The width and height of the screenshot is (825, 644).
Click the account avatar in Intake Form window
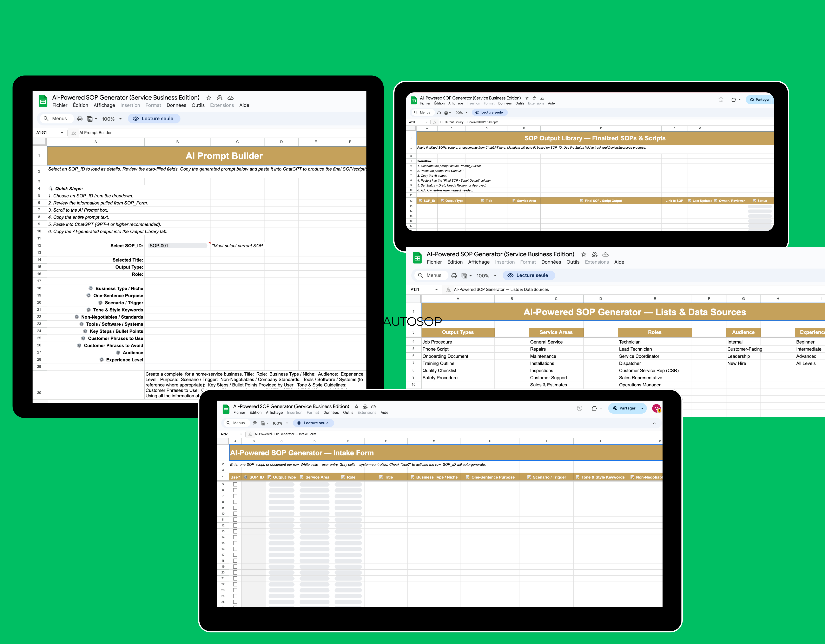pyautogui.click(x=656, y=408)
